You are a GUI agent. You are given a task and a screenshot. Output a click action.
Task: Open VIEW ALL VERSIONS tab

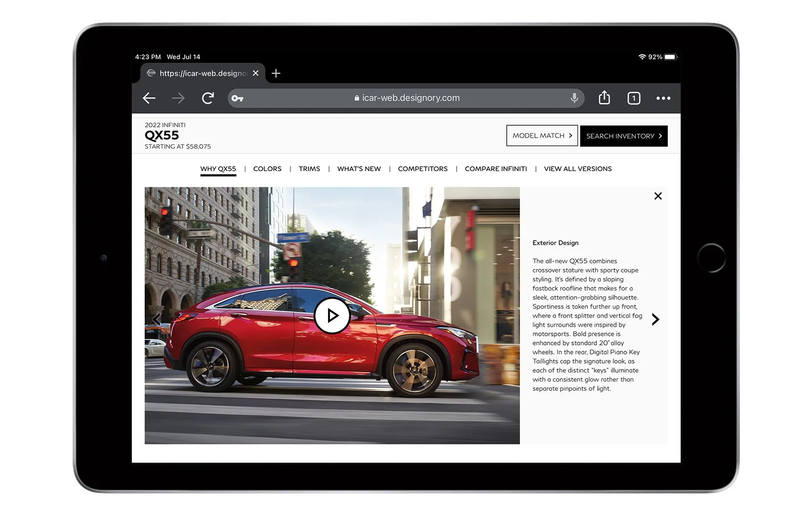pos(577,169)
